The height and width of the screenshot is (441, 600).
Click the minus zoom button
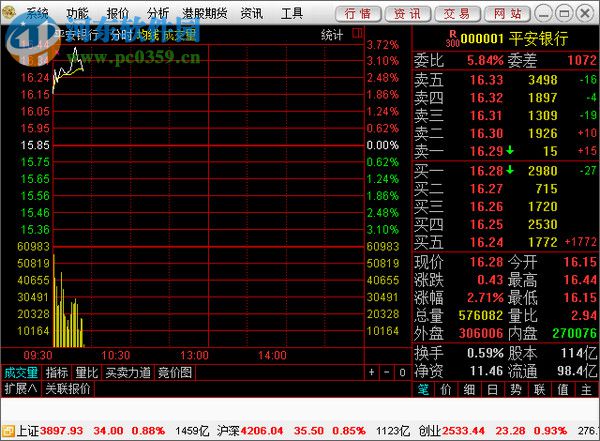(387, 372)
